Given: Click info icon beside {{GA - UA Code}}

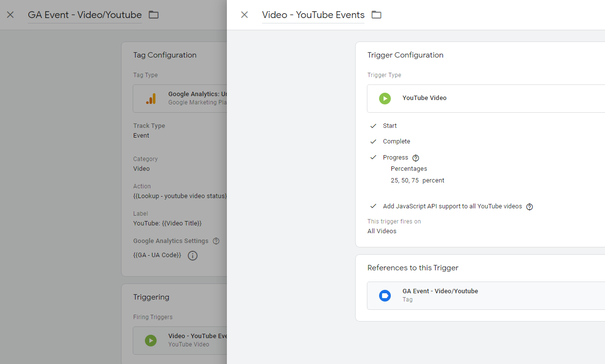Looking at the screenshot, I should pyautogui.click(x=193, y=256).
